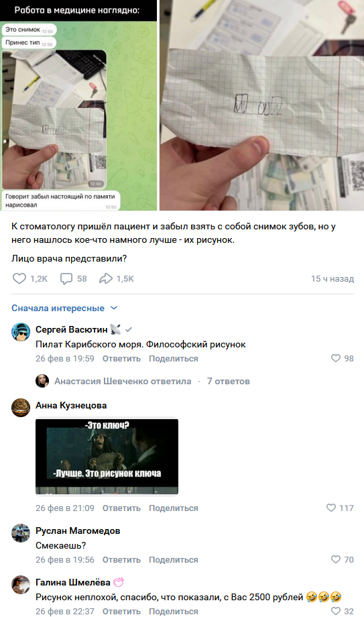This screenshot has height=617, width=364.
Task: Expand 7 ответов replies thread
Action: (228, 381)
